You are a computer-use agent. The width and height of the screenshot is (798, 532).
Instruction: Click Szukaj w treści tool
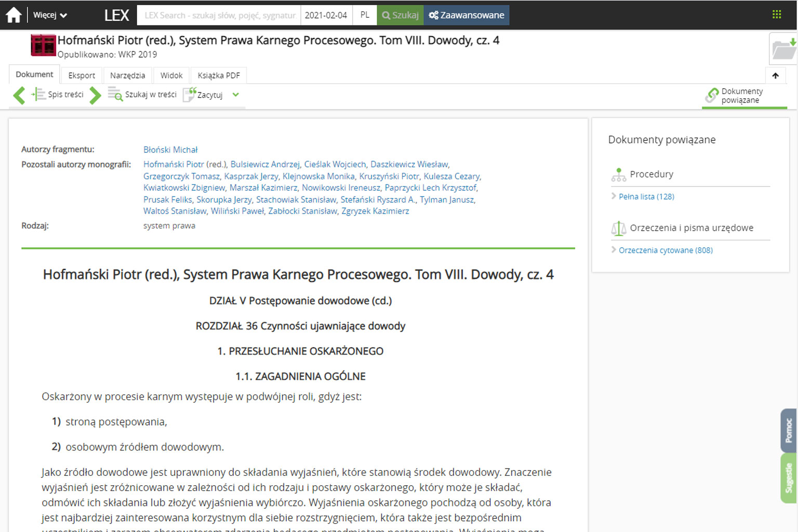click(142, 95)
